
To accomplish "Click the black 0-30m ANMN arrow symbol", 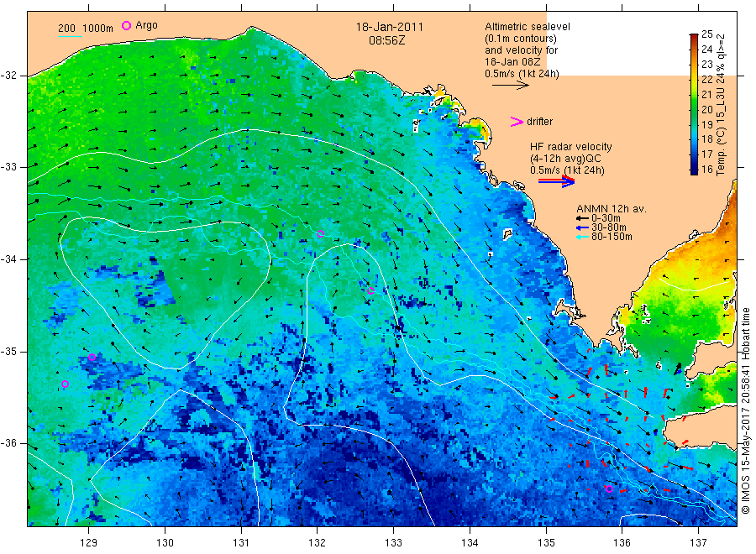I will 582,219.
